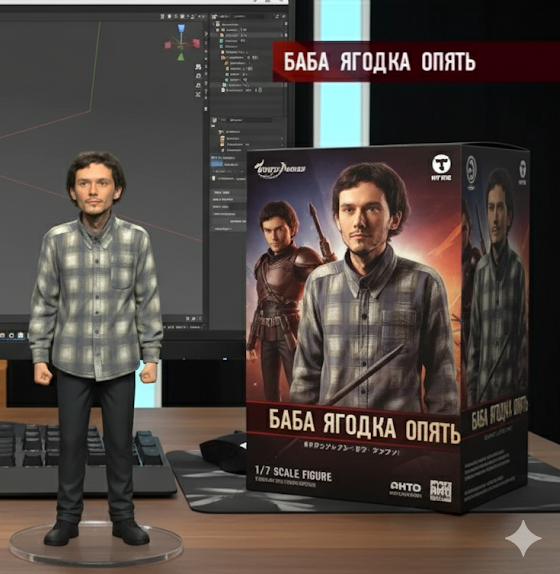Screen dimensions: 560x574
Task: Click the blue highlighted box in the properties panel
Action: [217, 164]
